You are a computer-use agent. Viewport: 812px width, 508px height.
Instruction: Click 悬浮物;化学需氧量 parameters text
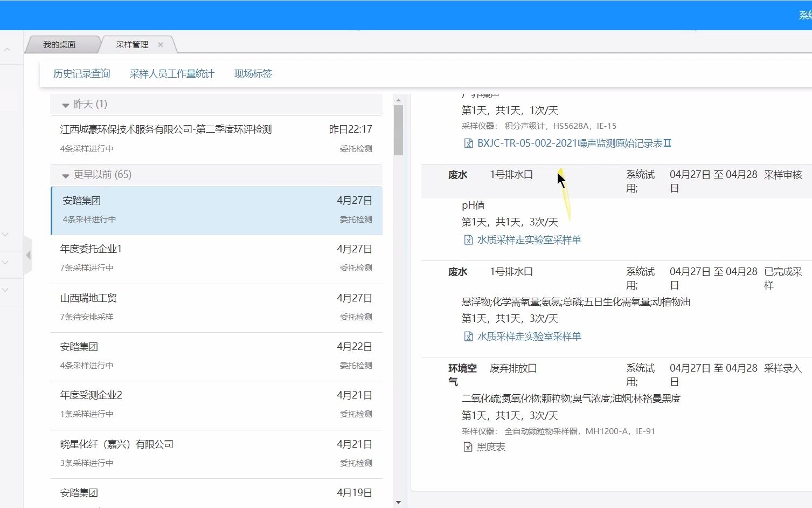576,302
